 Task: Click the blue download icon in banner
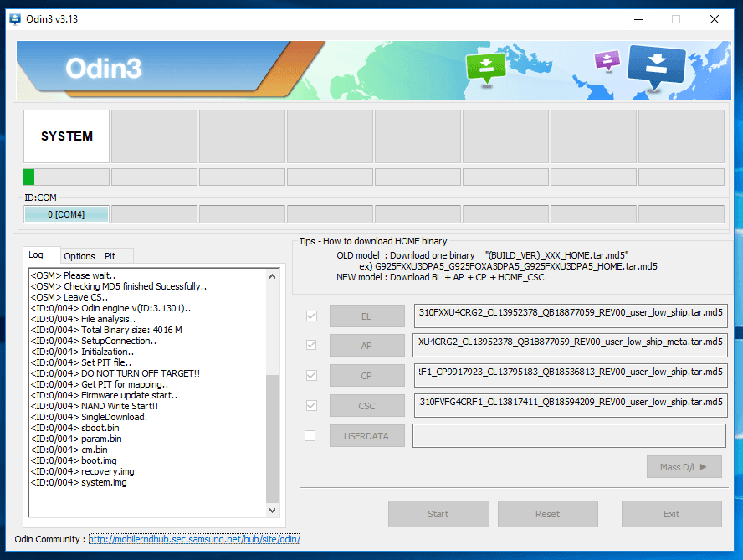click(656, 67)
